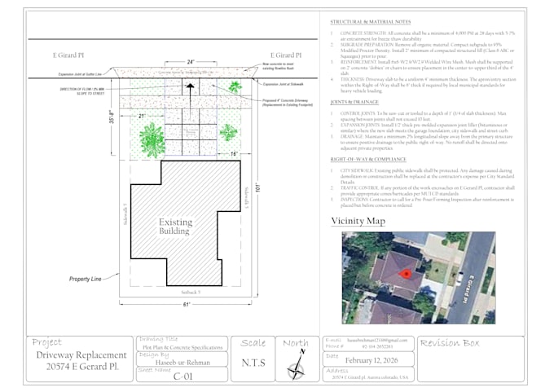554x392 pixels.
Task: Click the red location pin on vicinity map
Action: (x=405, y=273)
